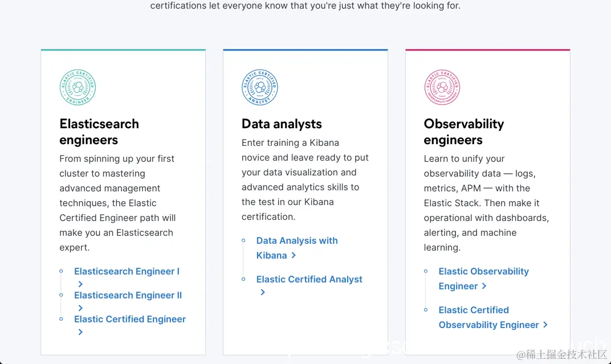Click the pink Certified Observability Engineer badge
Screen dimensions: 611x364
click(x=442, y=87)
